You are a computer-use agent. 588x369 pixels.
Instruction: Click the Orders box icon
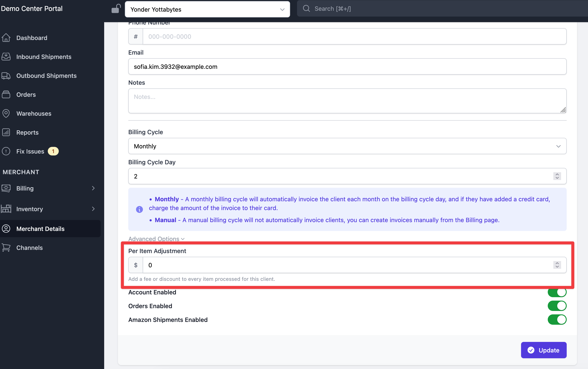tap(6, 94)
